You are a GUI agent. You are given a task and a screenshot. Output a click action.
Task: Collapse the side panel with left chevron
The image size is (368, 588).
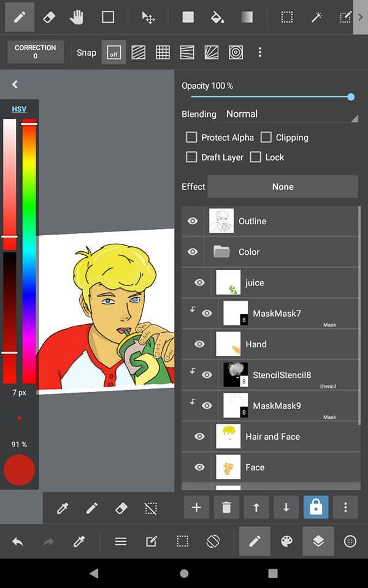tap(15, 85)
